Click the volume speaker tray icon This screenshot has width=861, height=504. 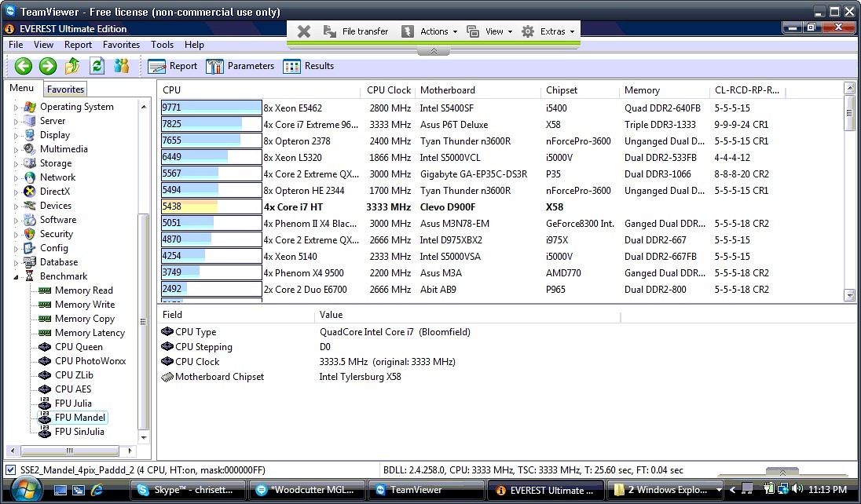point(797,489)
